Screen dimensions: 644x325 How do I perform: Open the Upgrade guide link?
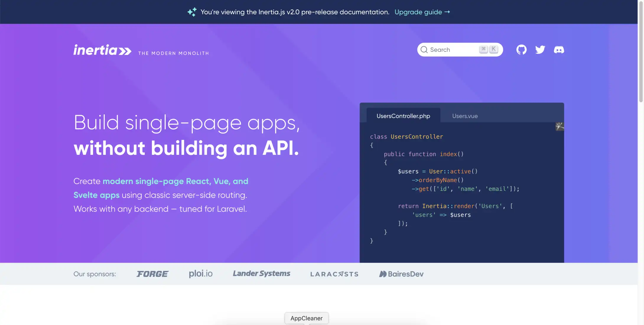[x=422, y=12]
